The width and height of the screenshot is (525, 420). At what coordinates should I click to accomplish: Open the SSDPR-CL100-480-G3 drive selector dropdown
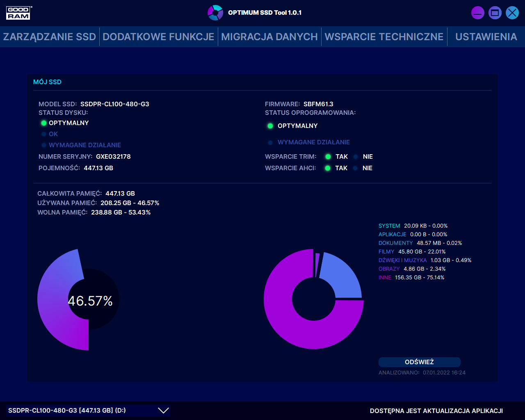coord(88,411)
